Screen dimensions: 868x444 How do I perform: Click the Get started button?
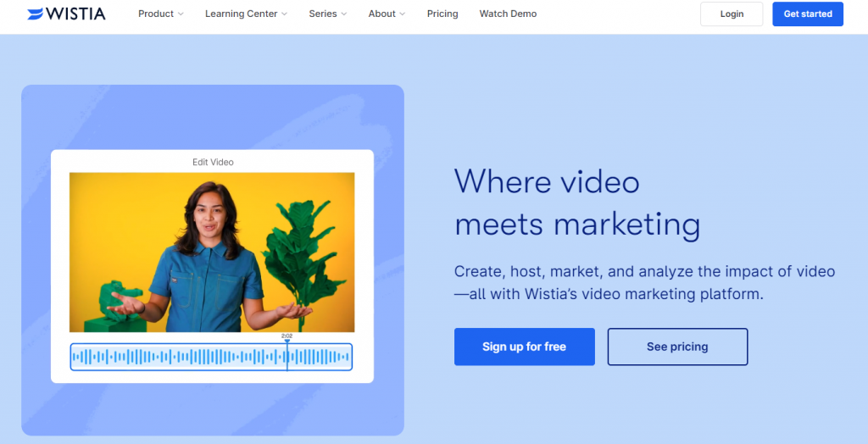coord(807,14)
